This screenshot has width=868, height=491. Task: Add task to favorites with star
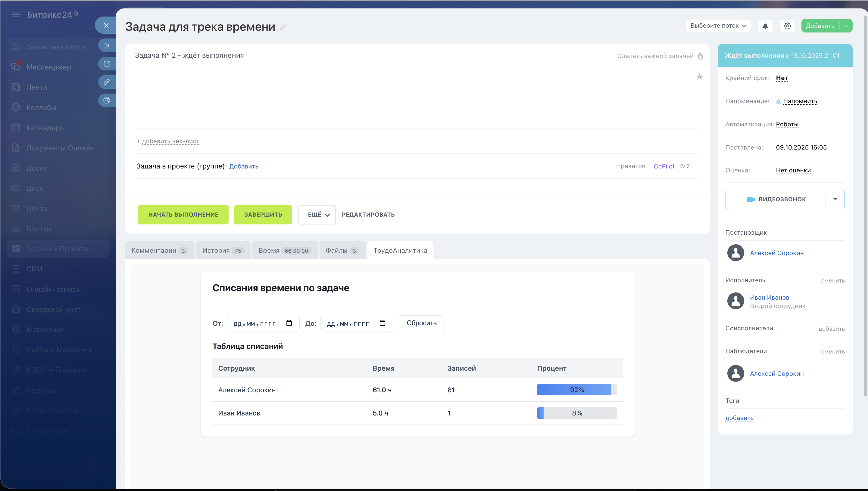(x=700, y=77)
